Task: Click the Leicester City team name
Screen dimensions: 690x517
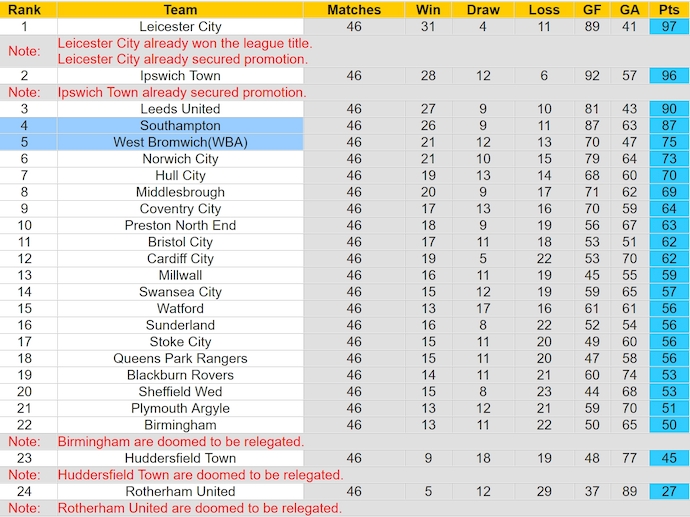Action: coord(180,27)
